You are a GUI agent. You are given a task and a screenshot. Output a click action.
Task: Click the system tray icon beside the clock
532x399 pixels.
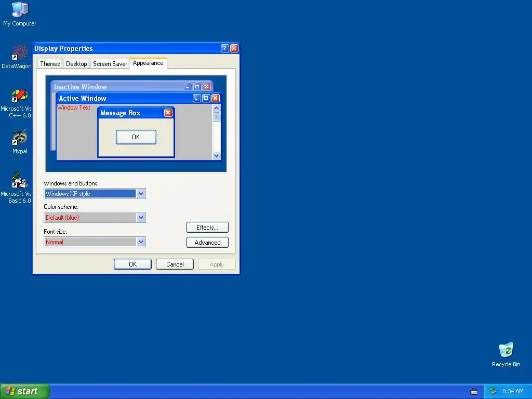(493, 391)
